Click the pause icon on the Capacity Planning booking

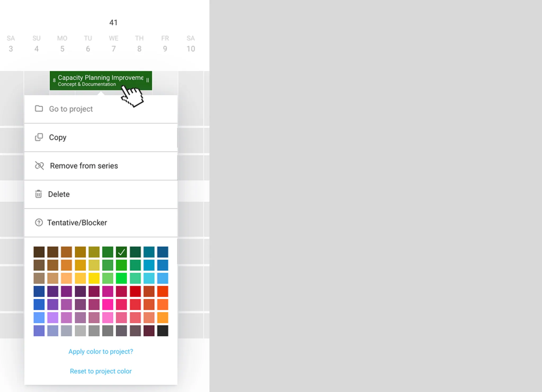(148, 80)
